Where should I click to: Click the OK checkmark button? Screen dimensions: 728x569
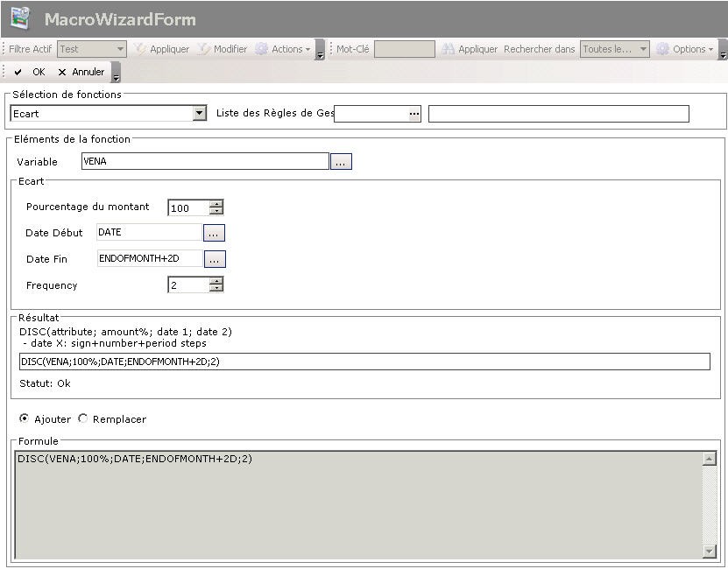tap(30, 72)
